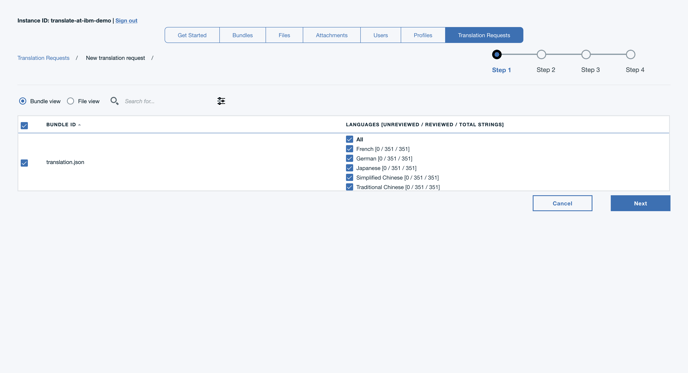
Task: Sort by the Bundle ID column header
Action: tap(61, 125)
